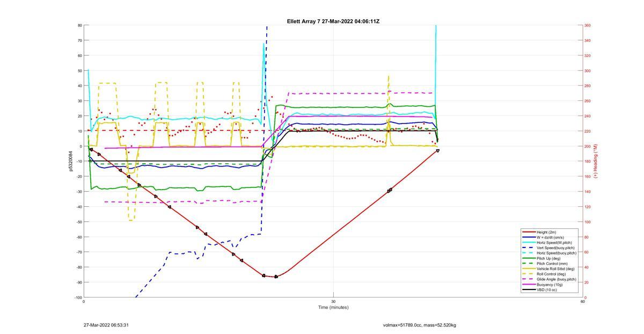644x334 pixels.
Task: Click the yellow dashed Roll Control legend line sample
Action: 528,274
